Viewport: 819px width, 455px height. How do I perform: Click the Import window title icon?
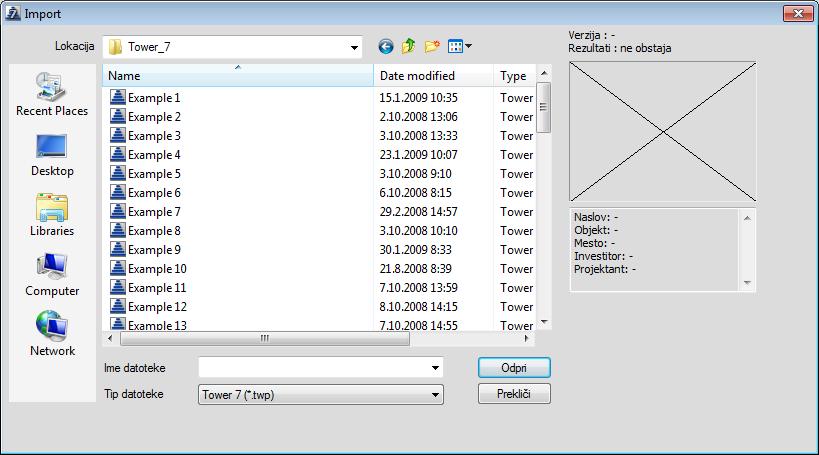[x=13, y=13]
